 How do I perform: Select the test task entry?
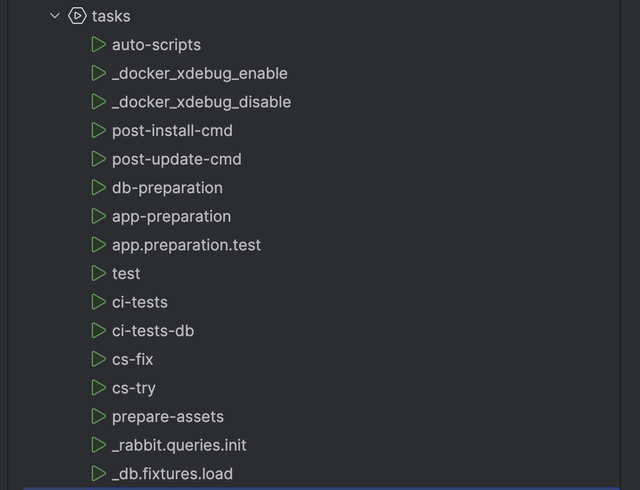pyautogui.click(x=126, y=273)
